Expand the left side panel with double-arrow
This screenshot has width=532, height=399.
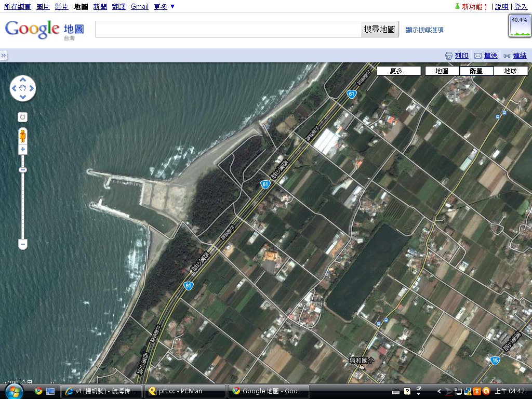pos(4,56)
